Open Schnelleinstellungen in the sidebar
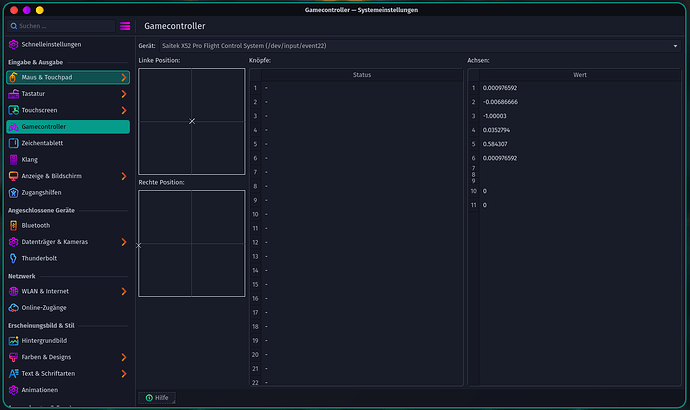Image resolution: width=690 pixels, height=410 pixels. click(x=51, y=45)
